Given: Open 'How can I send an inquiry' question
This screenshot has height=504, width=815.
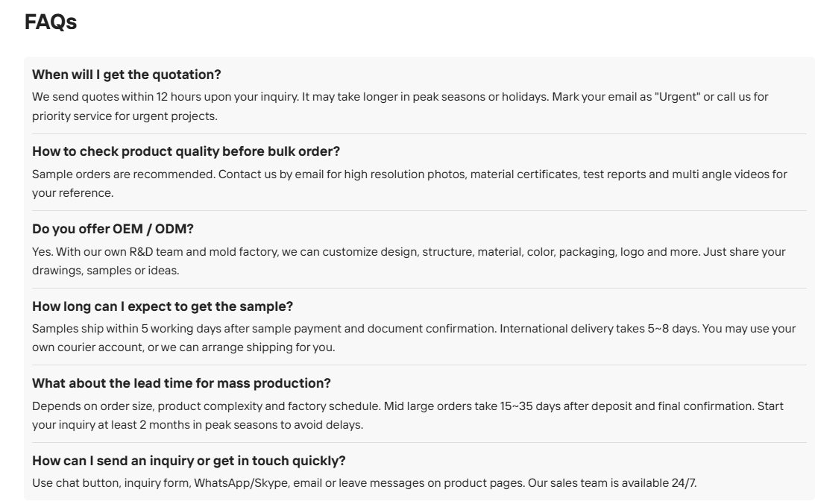Looking at the screenshot, I should pyautogui.click(x=189, y=460).
